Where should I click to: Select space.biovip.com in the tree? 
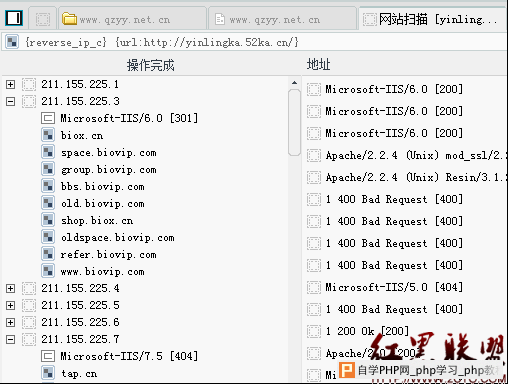(109, 153)
